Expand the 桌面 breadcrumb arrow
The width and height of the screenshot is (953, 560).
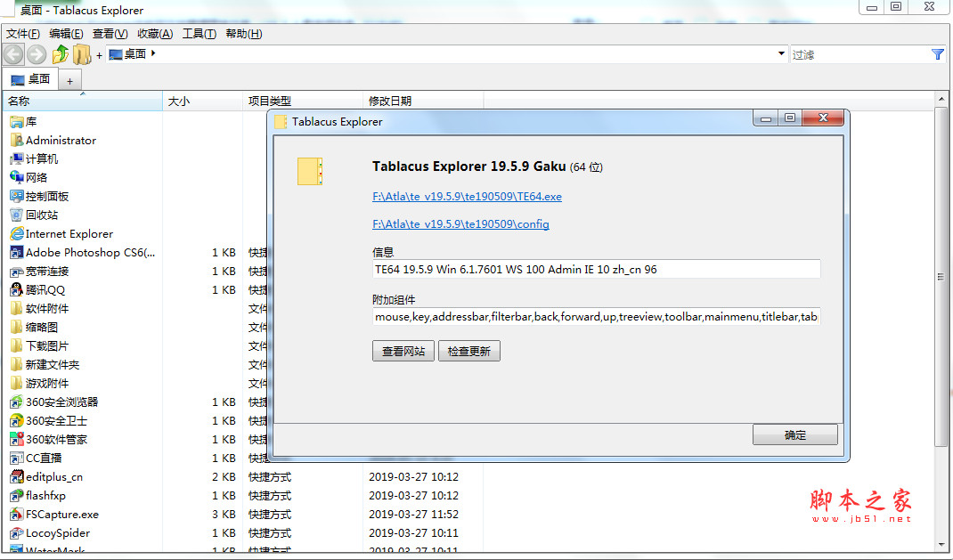click(x=153, y=53)
